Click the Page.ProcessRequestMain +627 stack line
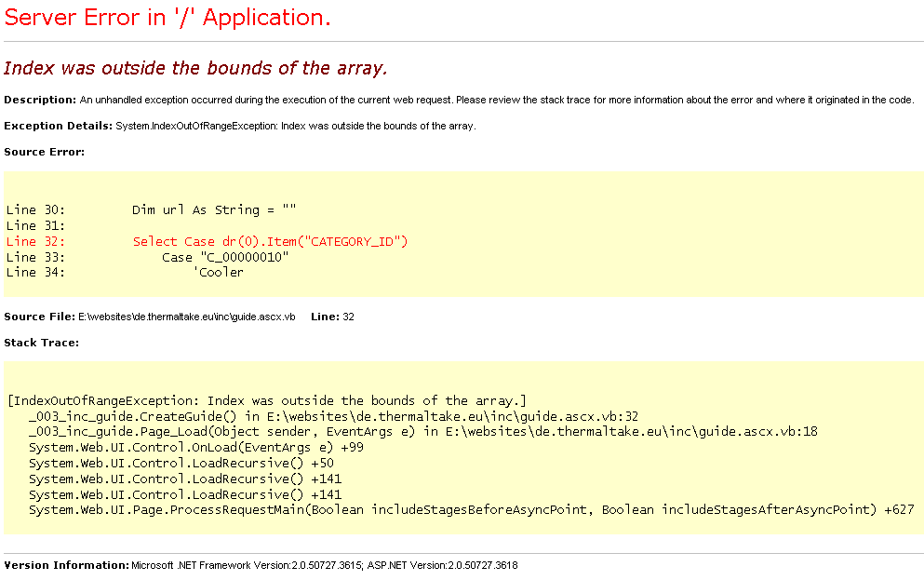This screenshot has height=580, width=924. coord(472,510)
